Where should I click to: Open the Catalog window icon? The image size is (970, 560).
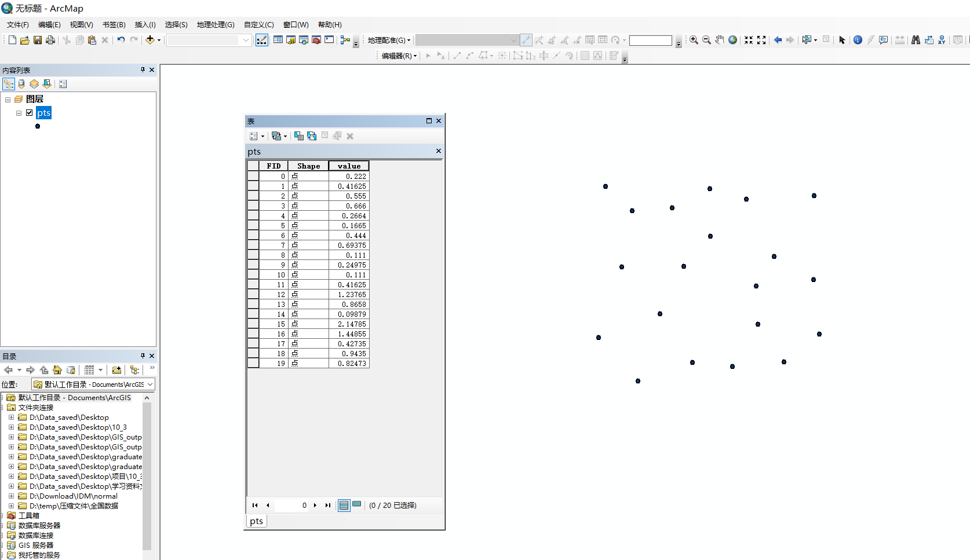click(x=291, y=40)
